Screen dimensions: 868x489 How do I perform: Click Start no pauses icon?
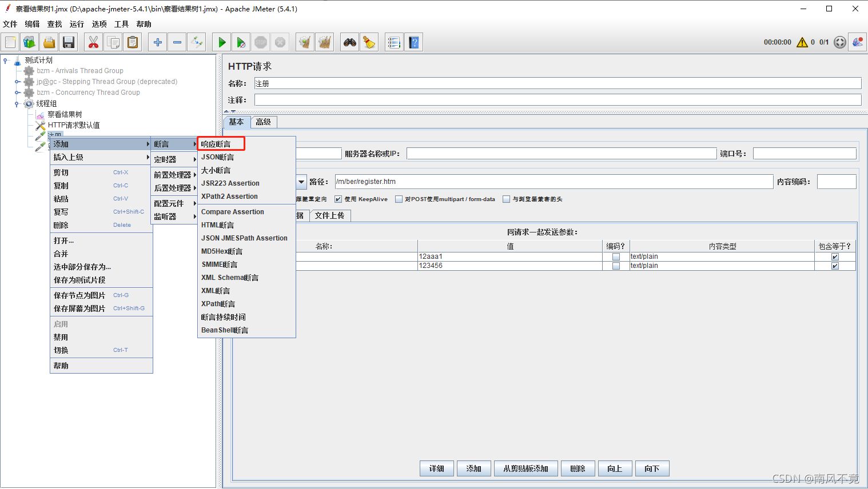241,42
